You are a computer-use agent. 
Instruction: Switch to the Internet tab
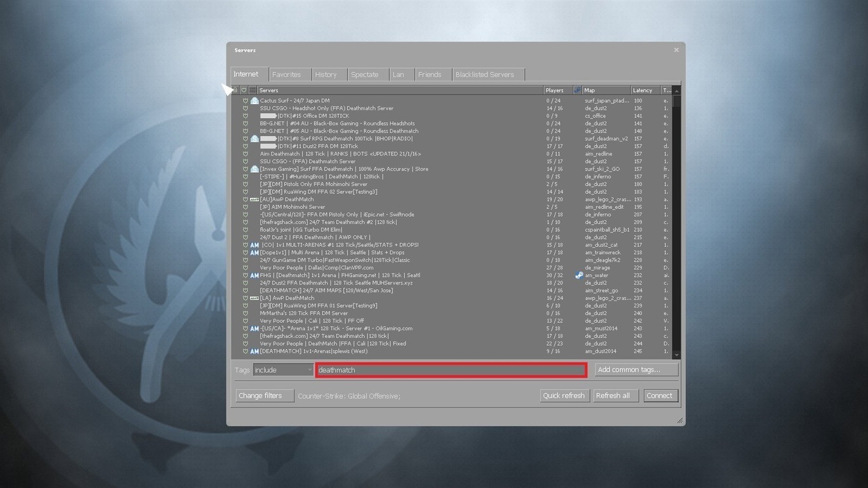(x=249, y=74)
